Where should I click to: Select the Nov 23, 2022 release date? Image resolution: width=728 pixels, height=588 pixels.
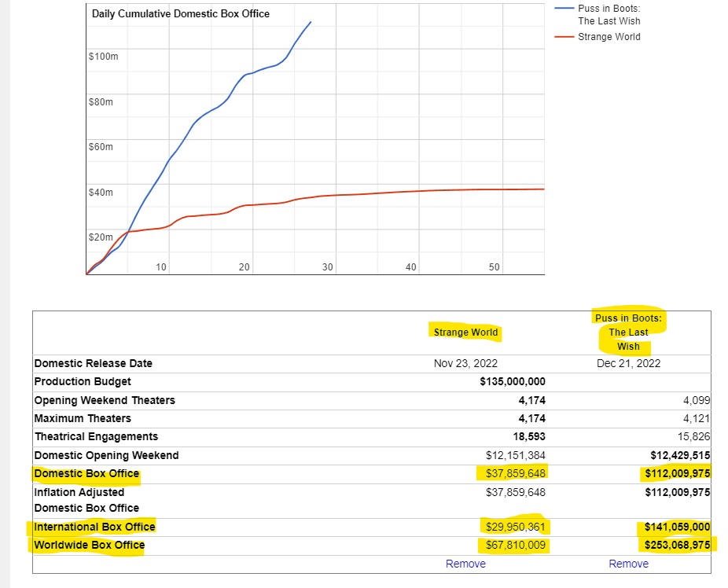point(465,363)
